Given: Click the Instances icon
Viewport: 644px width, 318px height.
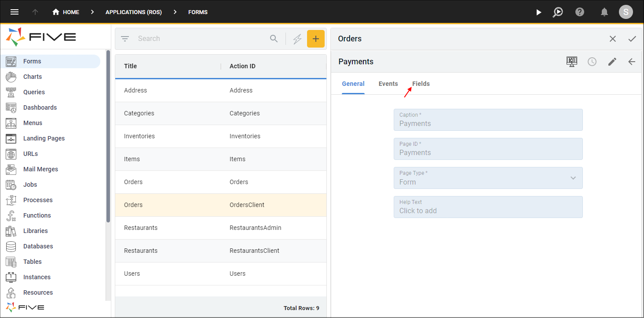Looking at the screenshot, I should point(11,277).
